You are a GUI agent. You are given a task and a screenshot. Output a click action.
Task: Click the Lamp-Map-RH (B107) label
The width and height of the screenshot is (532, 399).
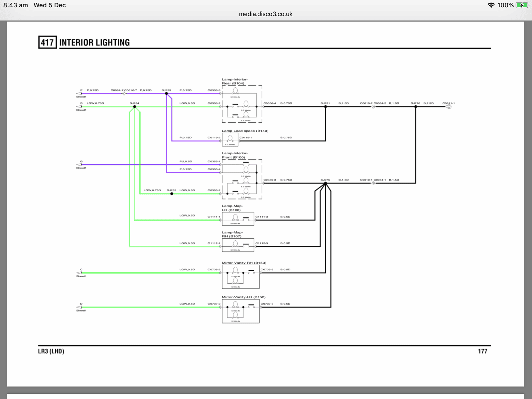tap(232, 234)
